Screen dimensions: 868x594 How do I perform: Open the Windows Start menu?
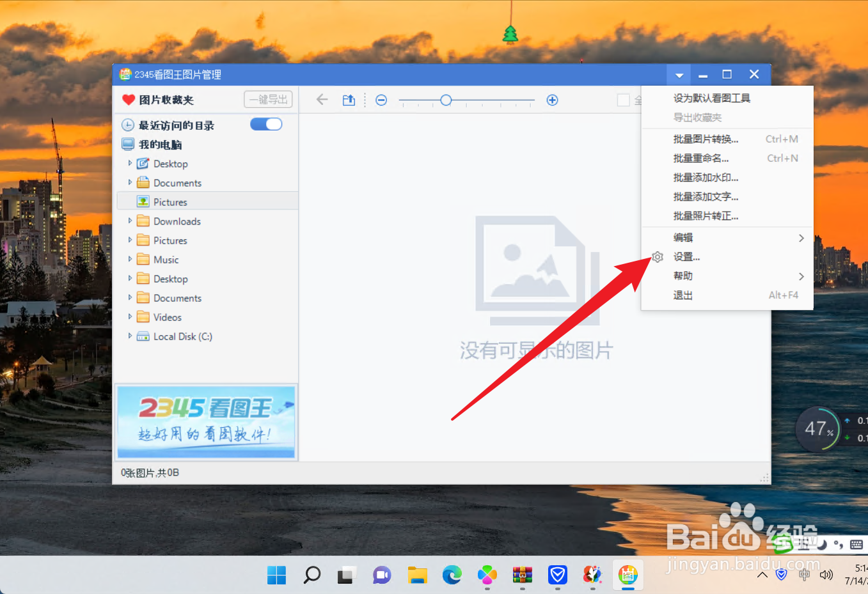[276, 575]
